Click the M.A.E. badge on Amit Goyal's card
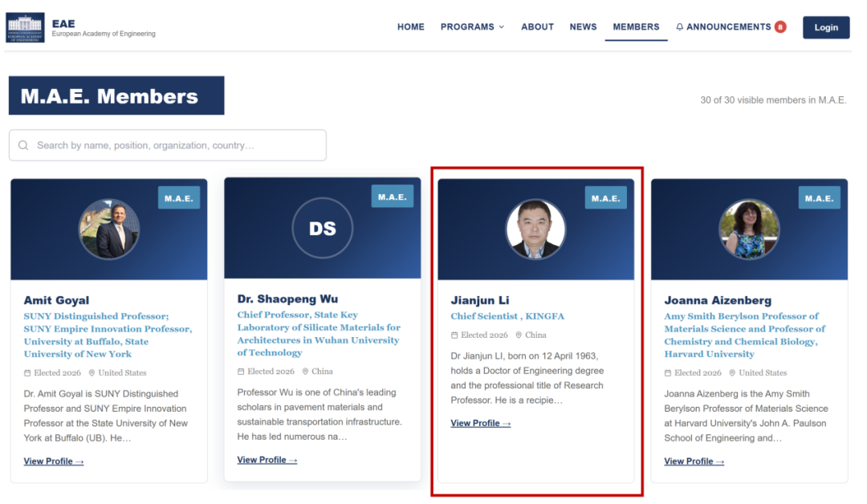Viewport: 867px width, 504px height. point(178,198)
